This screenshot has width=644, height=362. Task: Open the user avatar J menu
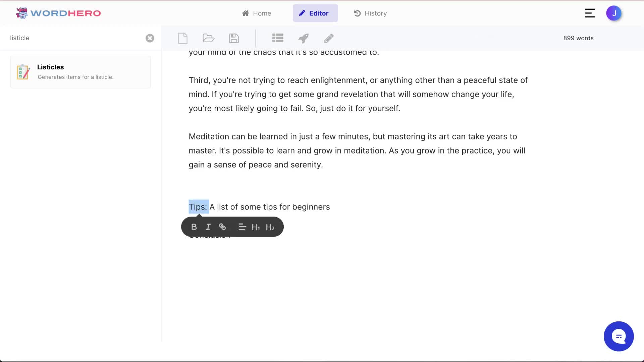click(x=614, y=13)
